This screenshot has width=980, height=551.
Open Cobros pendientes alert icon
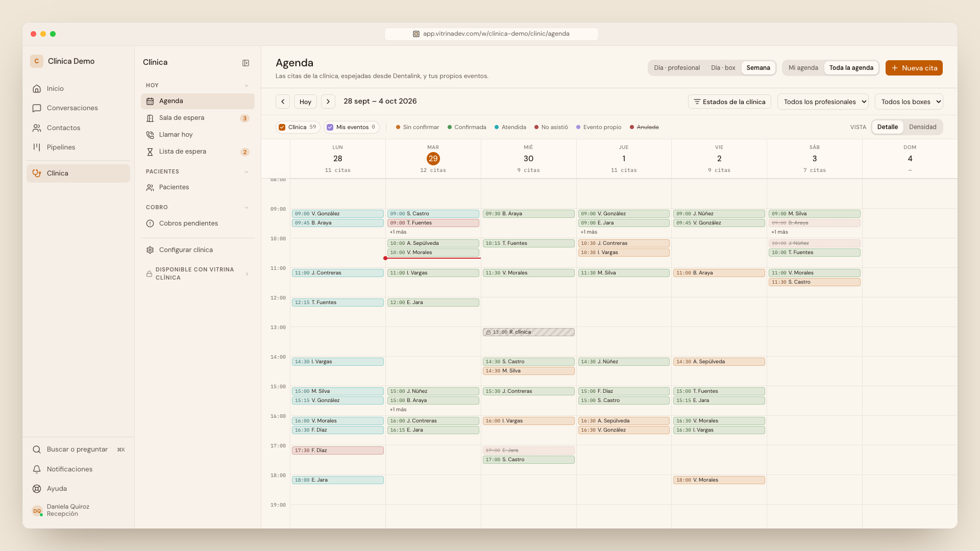150,223
